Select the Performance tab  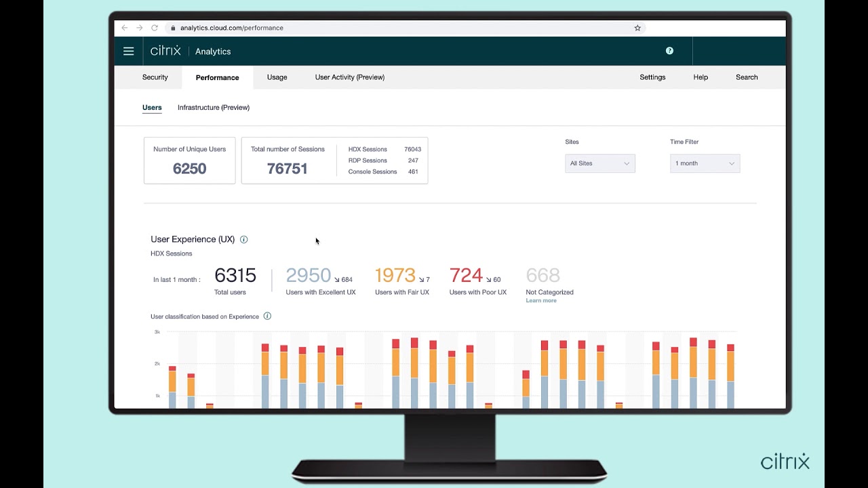tap(218, 77)
